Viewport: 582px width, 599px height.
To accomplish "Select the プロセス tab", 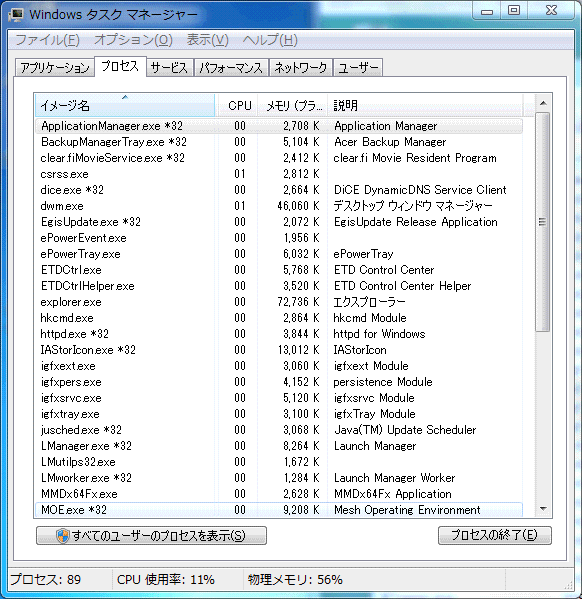I will coord(120,66).
